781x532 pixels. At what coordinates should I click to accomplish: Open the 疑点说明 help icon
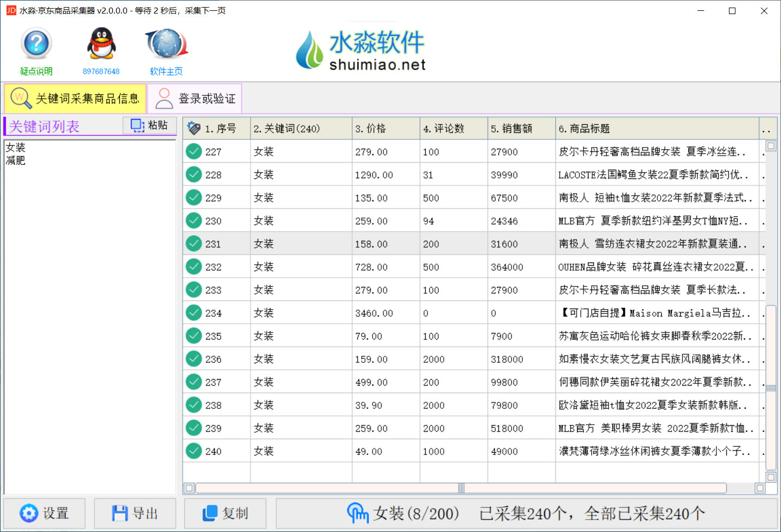click(36, 43)
